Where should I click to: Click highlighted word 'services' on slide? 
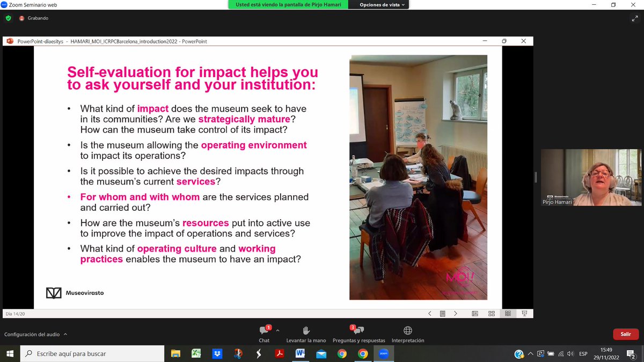click(x=196, y=181)
